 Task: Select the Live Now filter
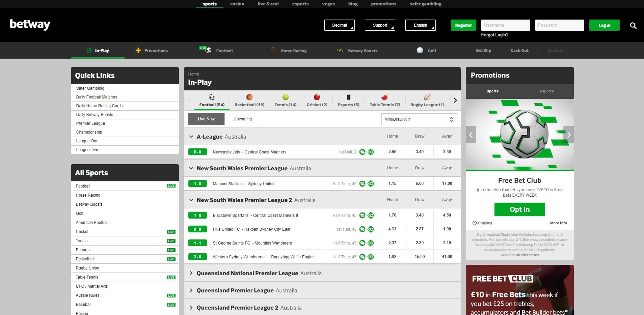click(206, 119)
